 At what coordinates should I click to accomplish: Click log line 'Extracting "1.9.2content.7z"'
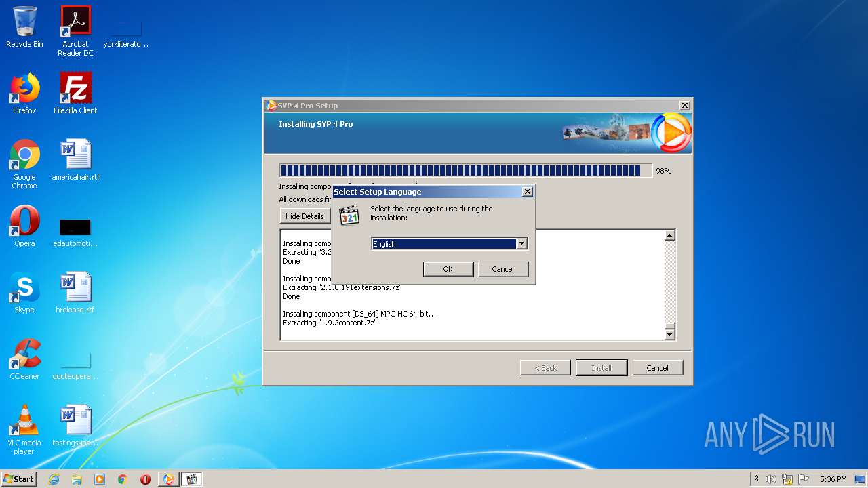(x=330, y=323)
